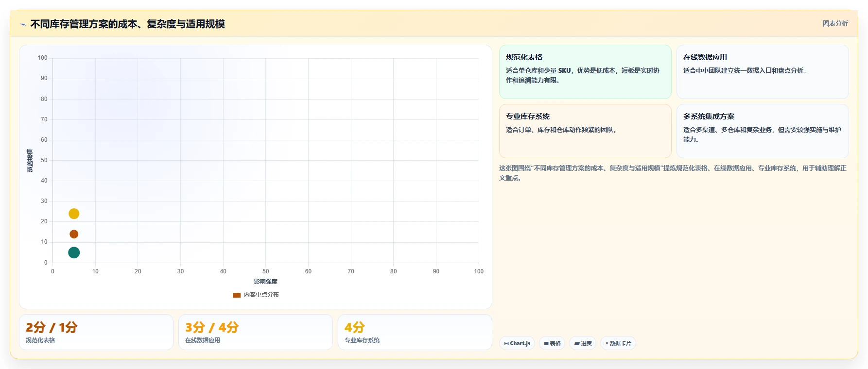This screenshot has height=369, width=868.
Task: Click the Chart.js tag icon
Action: click(506, 343)
